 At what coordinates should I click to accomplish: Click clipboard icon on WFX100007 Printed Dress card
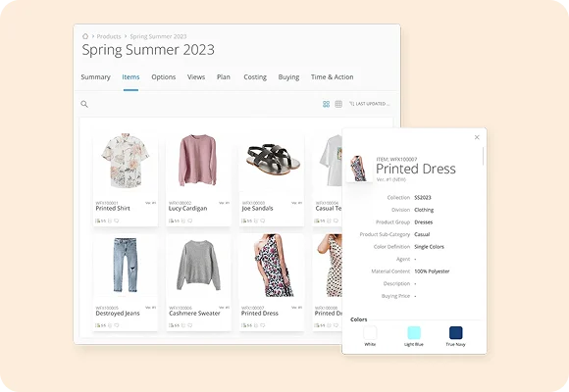click(256, 325)
